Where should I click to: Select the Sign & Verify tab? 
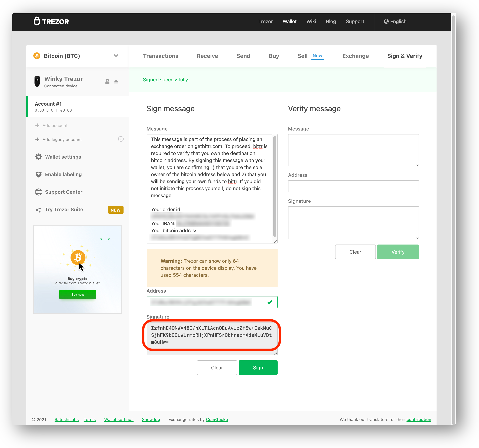405,56
